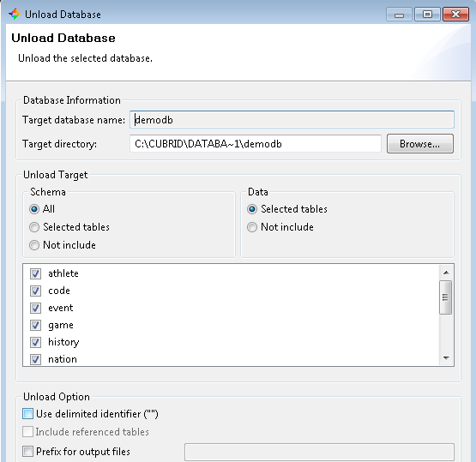The width and height of the screenshot is (476, 462).
Task: Uncheck the history table checkbox
Action: pos(35,342)
